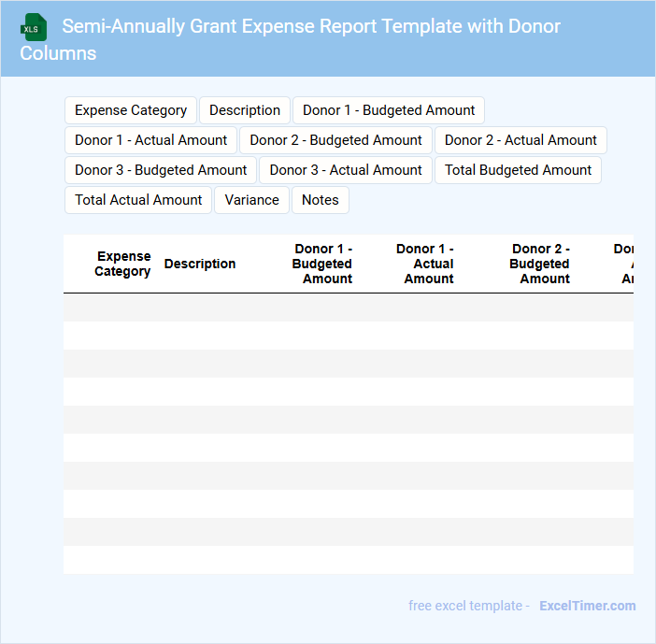The width and height of the screenshot is (656, 644).
Task: Select Donor 1 - Budgeted Amount column header
Action: coord(322,264)
